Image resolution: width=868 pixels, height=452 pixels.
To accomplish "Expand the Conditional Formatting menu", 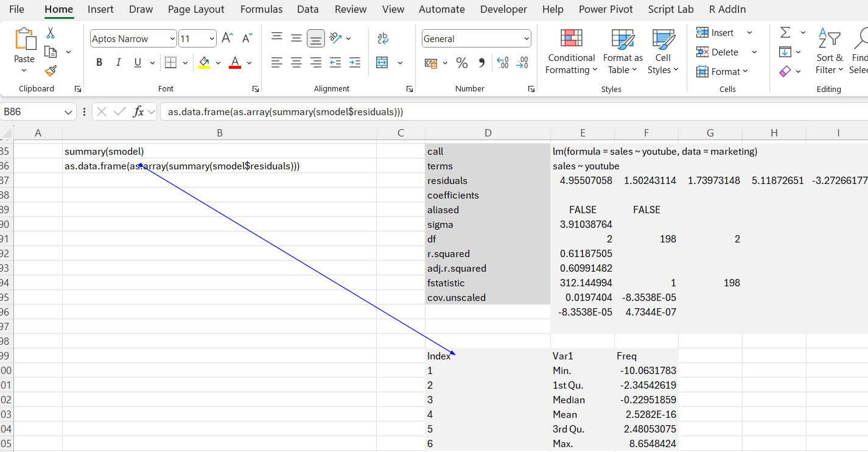I will click(x=572, y=51).
